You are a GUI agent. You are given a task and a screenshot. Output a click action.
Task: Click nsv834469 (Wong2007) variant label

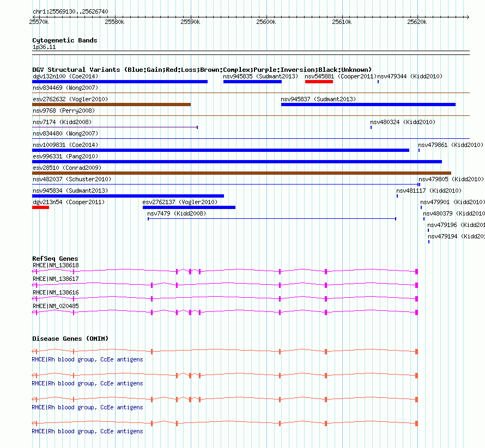(65, 88)
